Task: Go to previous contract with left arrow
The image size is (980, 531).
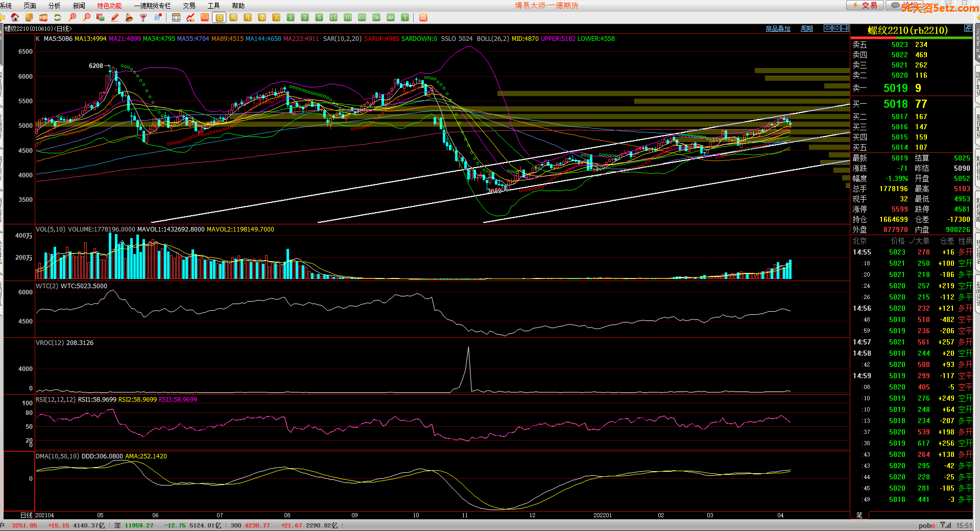Action: [828, 28]
